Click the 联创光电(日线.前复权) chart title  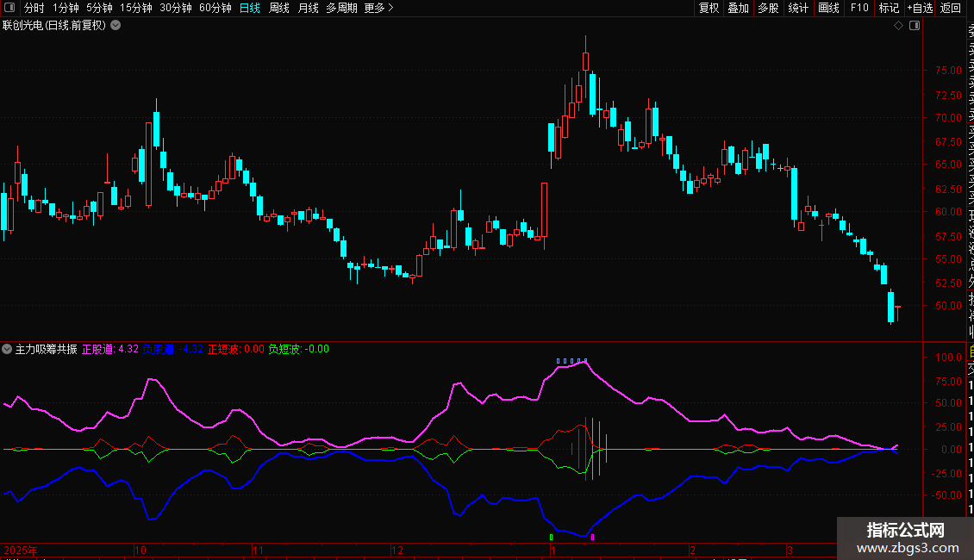[x=54, y=26]
